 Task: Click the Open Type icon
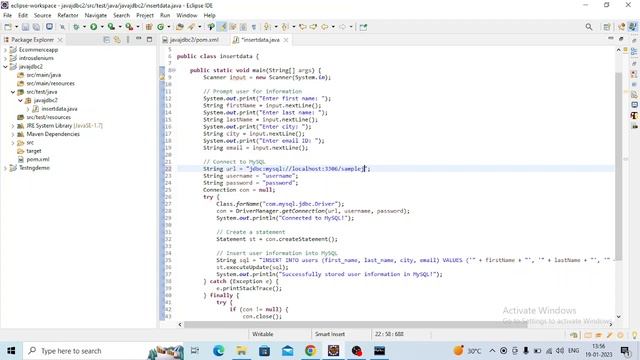coord(180,27)
